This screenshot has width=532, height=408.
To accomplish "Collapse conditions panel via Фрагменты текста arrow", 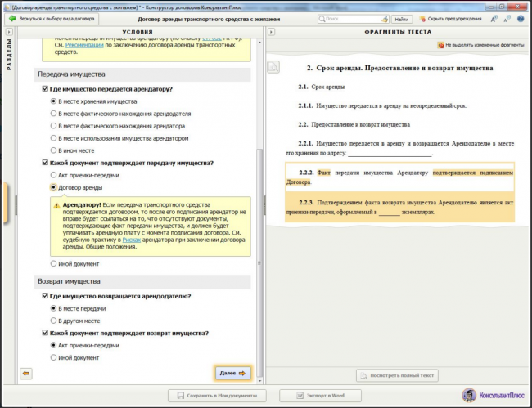I will [x=271, y=32].
